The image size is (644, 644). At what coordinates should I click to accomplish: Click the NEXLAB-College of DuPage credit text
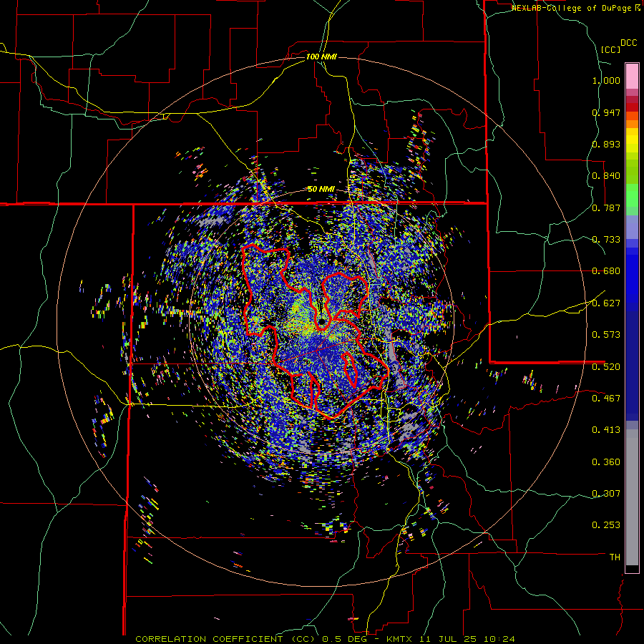[x=572, y=8]
